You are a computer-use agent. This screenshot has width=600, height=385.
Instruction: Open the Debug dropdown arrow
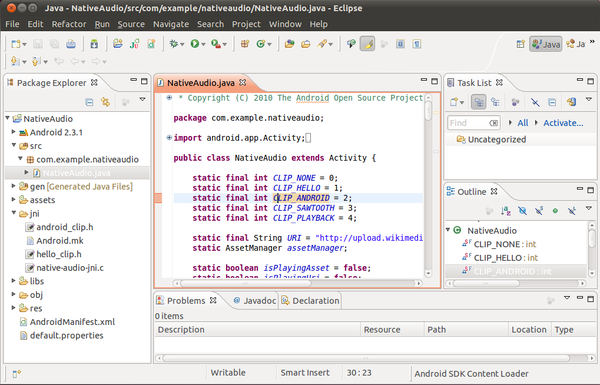(x=182, y=44)
